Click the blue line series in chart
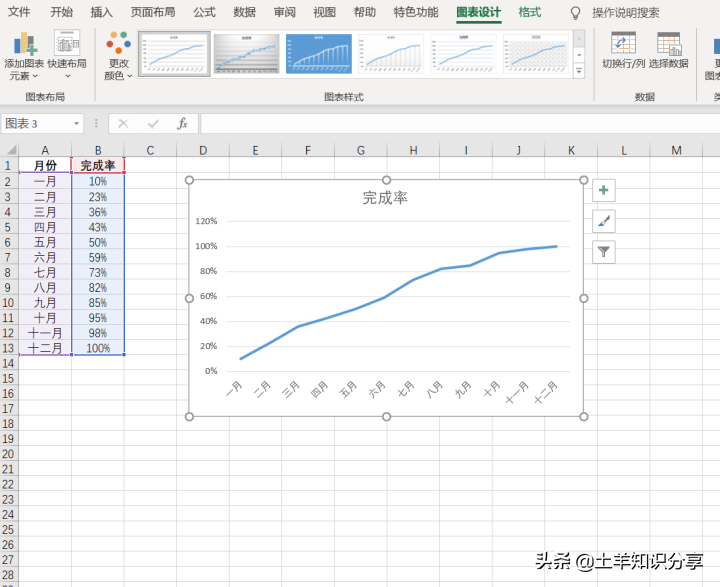The image size is (720, 587). pos(385,298)
